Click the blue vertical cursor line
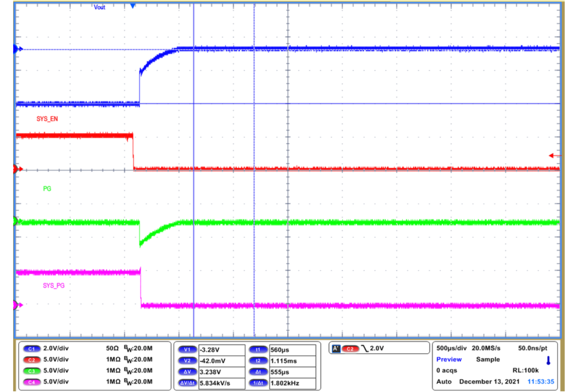Viewport: 578px width, 392px height. (x=194, y=172)
